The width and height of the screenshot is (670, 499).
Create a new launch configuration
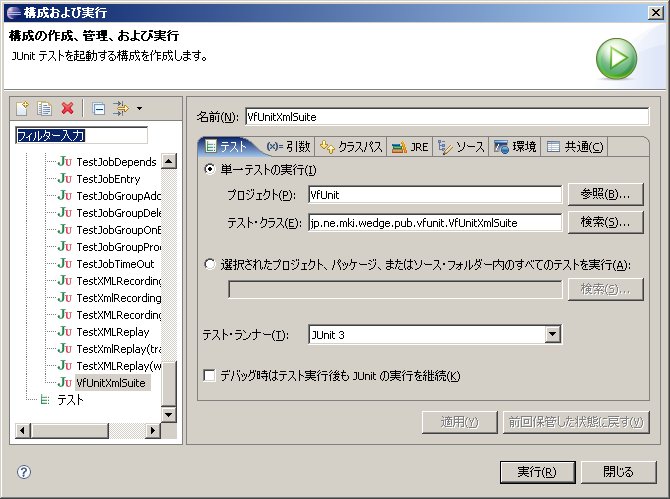(x=22, y=108)
